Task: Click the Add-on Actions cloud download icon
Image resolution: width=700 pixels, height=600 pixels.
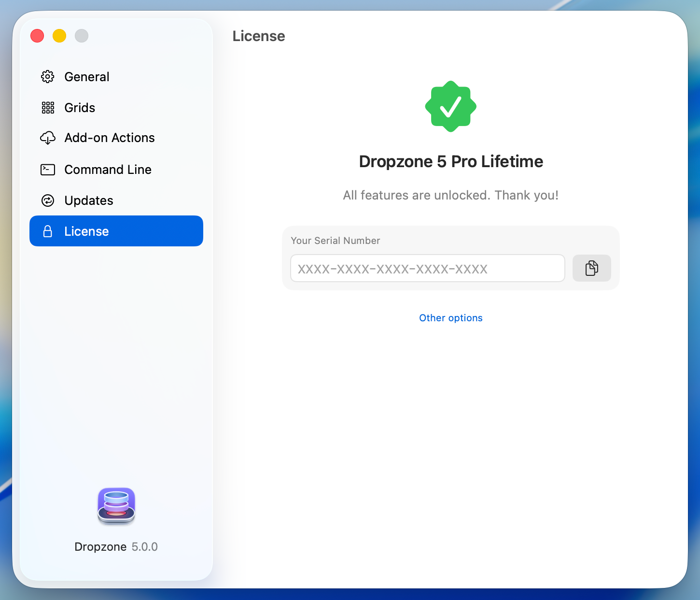Action: pos(48,138)
